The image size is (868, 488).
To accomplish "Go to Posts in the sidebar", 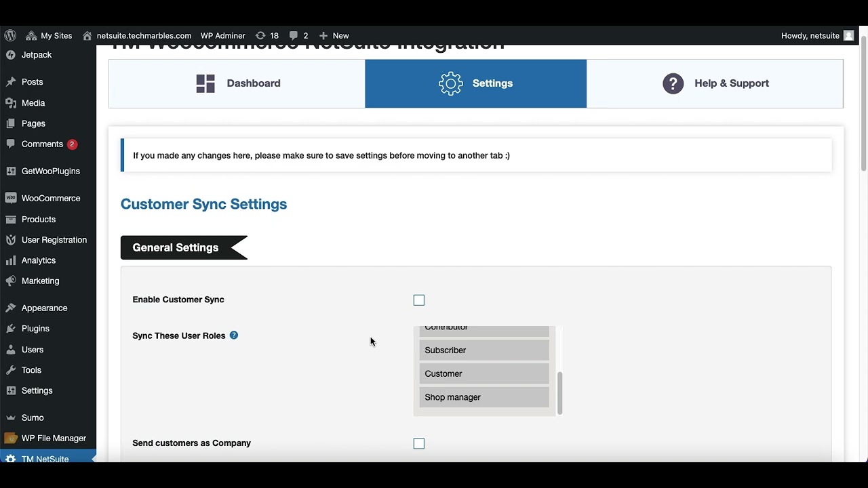I will (x=32, y=82).
